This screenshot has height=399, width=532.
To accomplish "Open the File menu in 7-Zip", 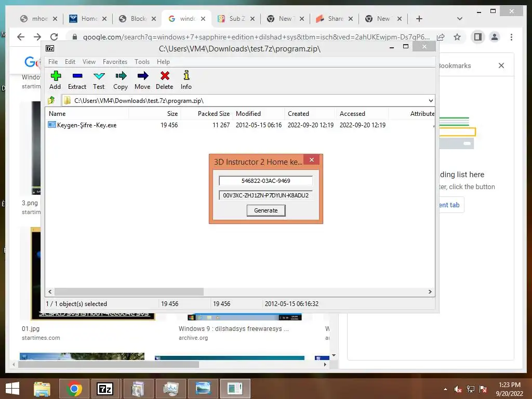I will pyautogui.click(x=53, y=62).
